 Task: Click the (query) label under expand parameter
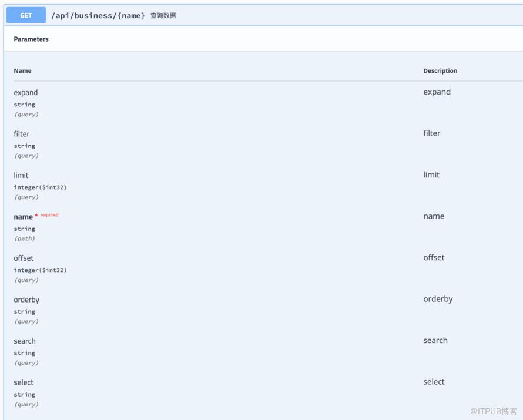26,115
